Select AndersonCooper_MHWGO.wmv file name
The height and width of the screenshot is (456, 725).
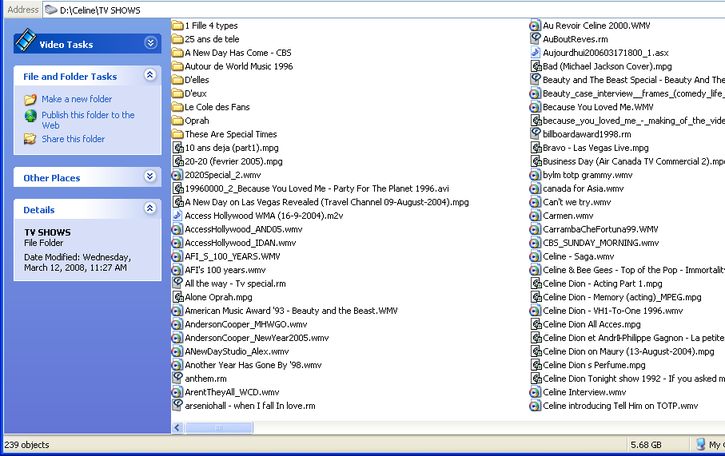pos(246,324)
